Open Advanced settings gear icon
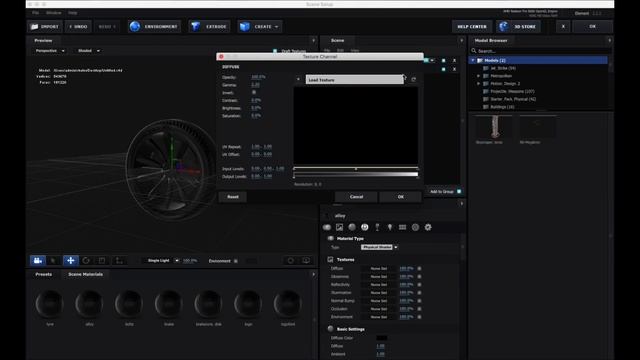The width and height of the screenshot is (640, 360). [x=428, y=227]
